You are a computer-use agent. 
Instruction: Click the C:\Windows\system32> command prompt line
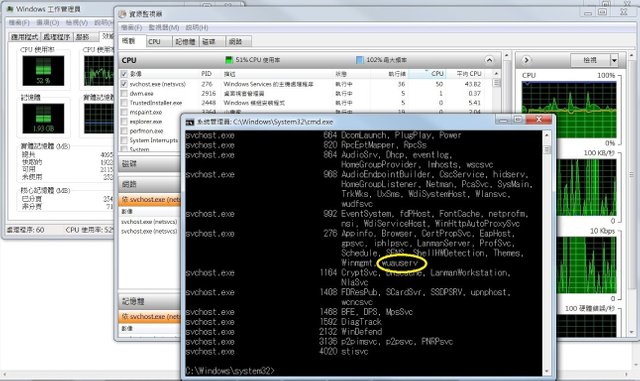[x=230, y=371]
